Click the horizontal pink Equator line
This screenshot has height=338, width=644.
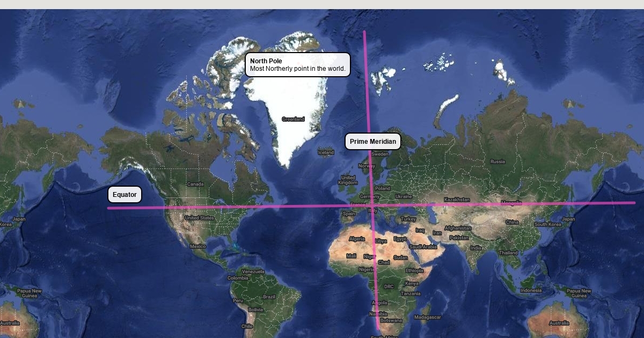click(268, 207)
